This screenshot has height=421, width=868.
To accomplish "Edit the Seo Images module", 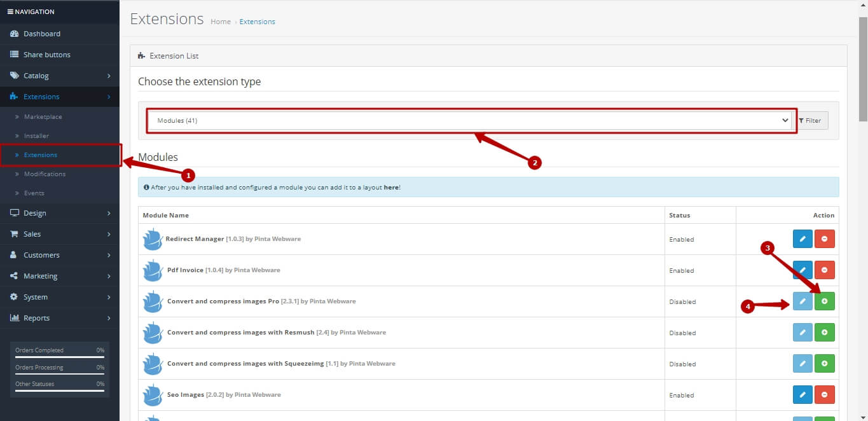I will tap(803, 395).
